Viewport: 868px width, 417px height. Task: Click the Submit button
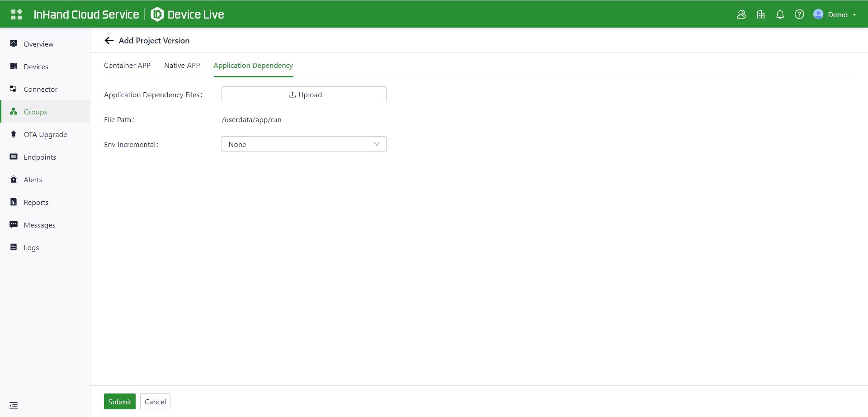[120, 402]
